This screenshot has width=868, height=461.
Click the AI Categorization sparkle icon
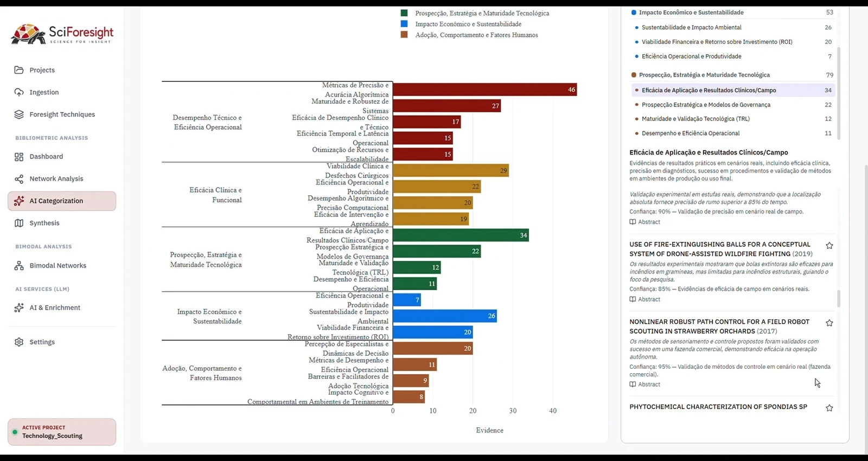[x=19, y=201]
